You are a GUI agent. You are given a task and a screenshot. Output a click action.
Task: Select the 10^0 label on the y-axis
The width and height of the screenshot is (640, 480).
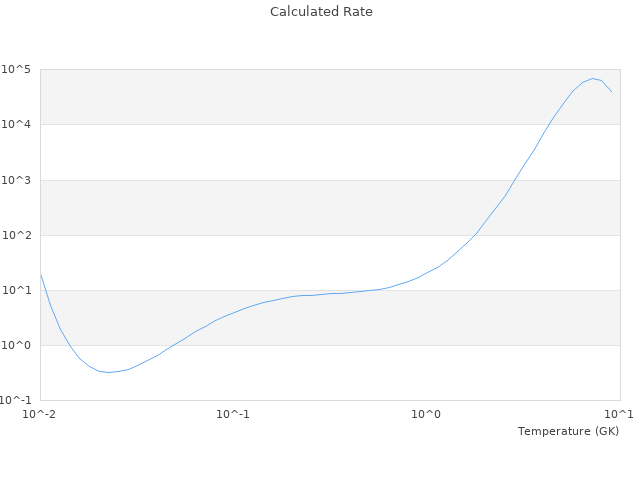[x=16, y=345]
